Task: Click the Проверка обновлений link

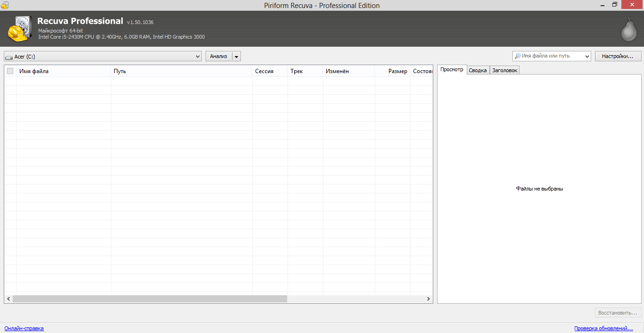Action: 603,328
